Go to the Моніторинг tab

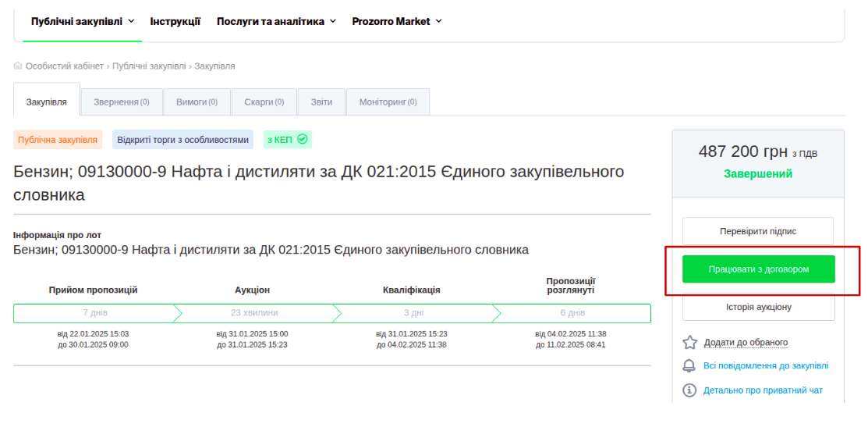coord(388,102)
